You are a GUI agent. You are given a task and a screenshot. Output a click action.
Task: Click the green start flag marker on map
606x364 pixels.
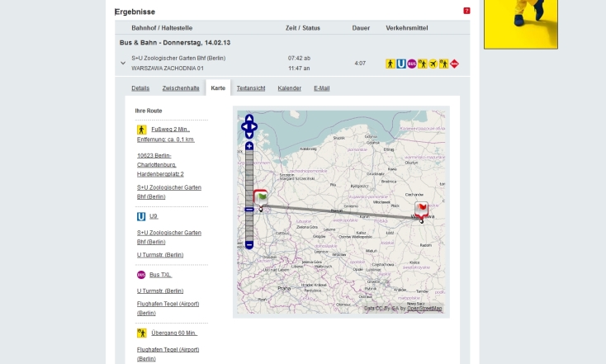click(261, 197)
